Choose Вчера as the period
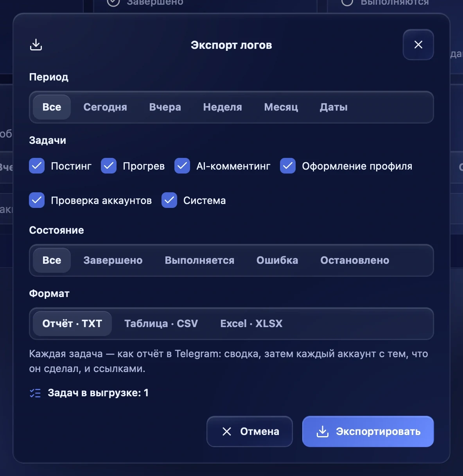This screenshot has height=476, width=463. tap(165, 107)
